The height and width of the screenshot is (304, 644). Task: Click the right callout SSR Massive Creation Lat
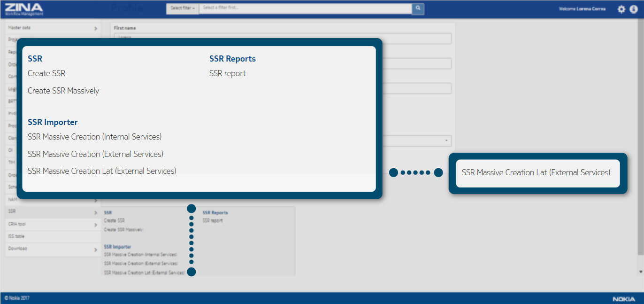(536, 172)
